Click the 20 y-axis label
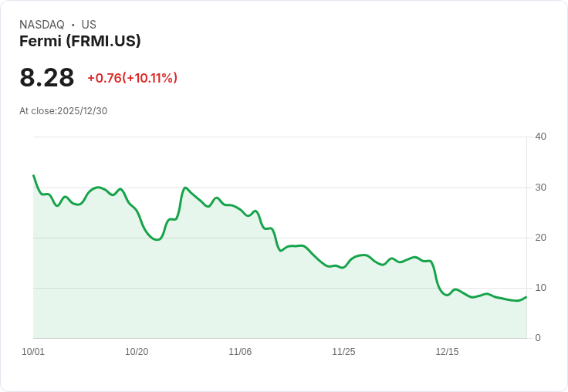 (540, 237)
